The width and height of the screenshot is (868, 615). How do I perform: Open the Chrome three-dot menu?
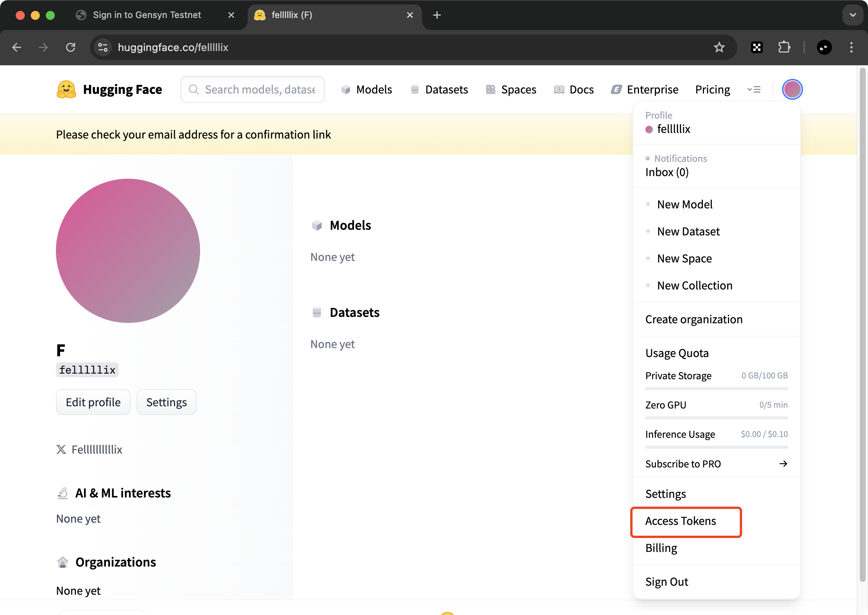coord(851,47)
